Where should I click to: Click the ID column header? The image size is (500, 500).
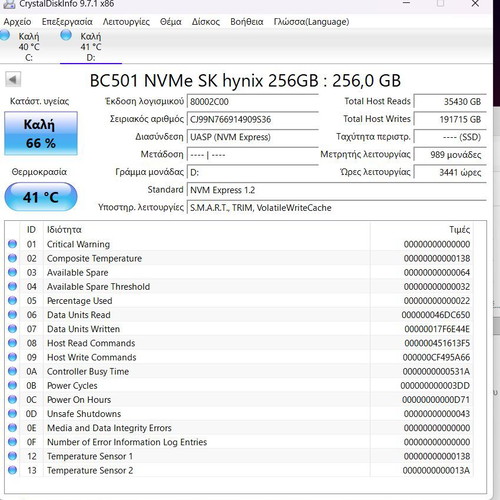pos(31,230)
